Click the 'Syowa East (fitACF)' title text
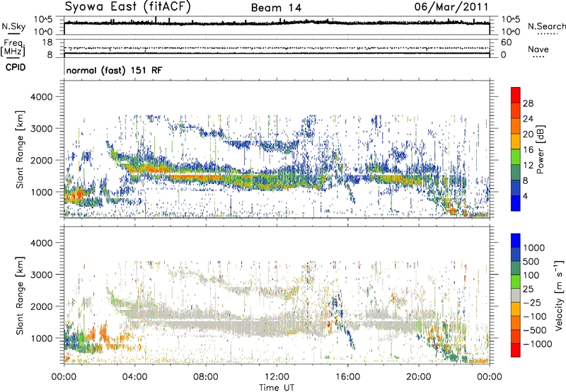The height and width of the screenshot is (392, 566). click(x=128, y=7)
